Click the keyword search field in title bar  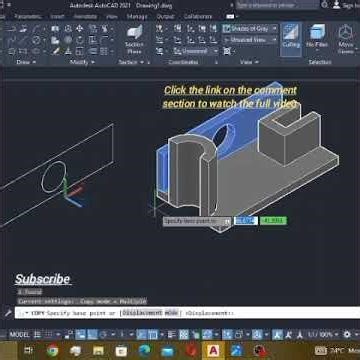(277, 5)
